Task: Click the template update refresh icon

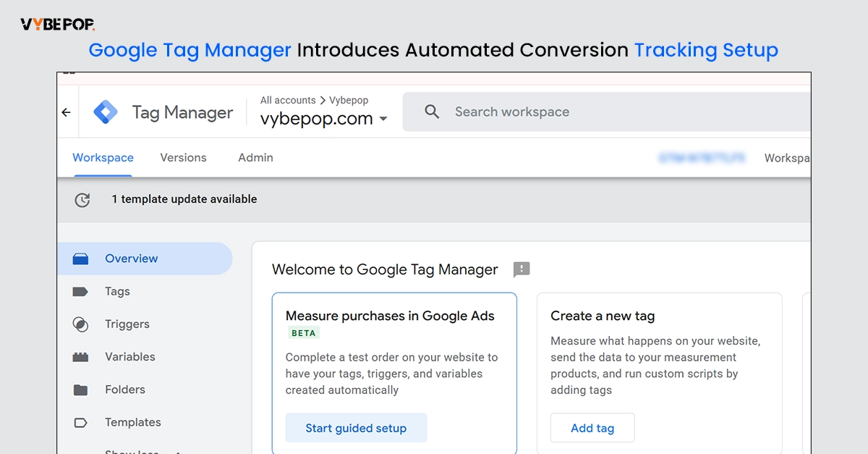Action: [82, 200]
